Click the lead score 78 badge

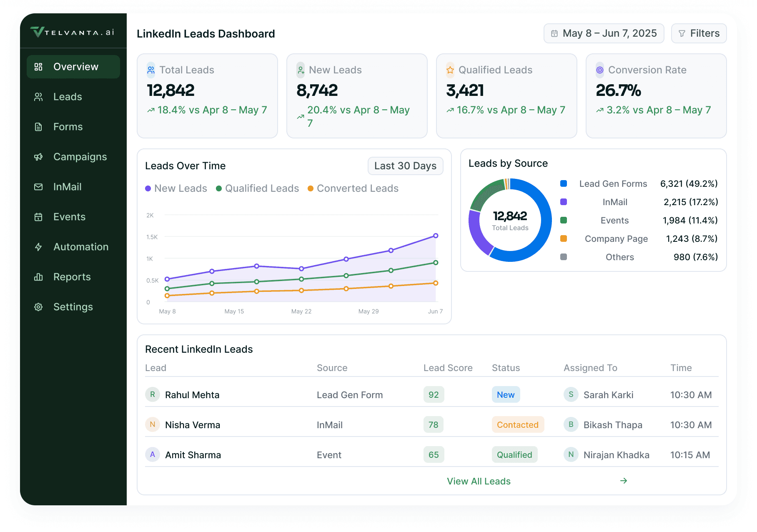[434, 424]
